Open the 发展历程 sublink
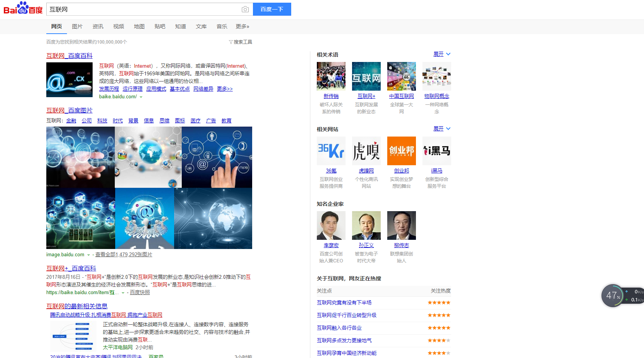The height and width of the screenshot is (358, 644). click(109, 89)
